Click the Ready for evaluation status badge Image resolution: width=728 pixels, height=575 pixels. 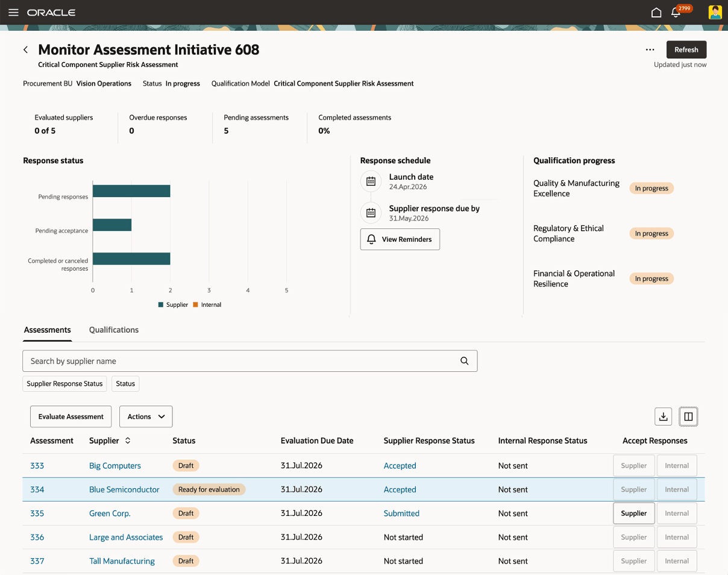pos(209,489)
